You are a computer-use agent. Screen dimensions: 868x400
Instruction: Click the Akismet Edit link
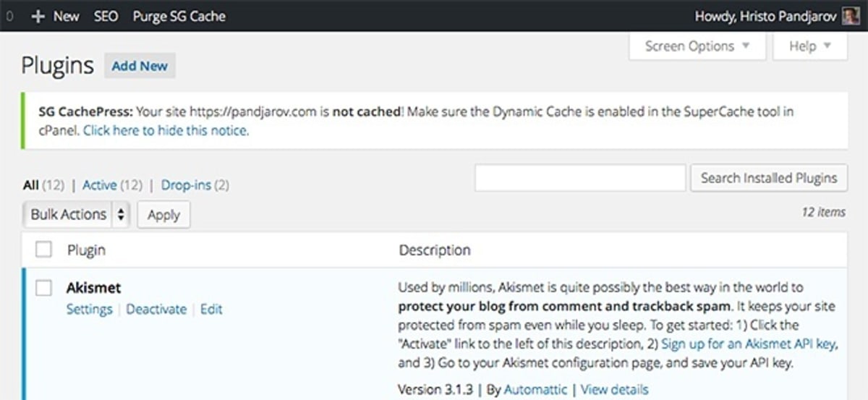coord(211,309)
